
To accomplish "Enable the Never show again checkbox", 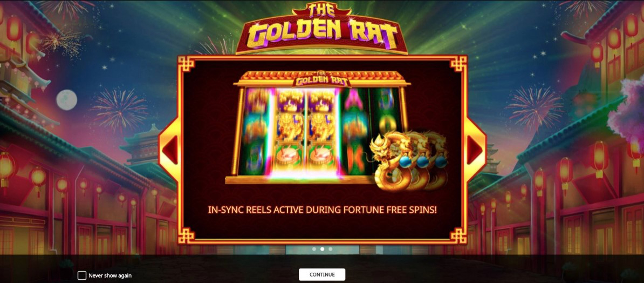I will tap(82, 275).
